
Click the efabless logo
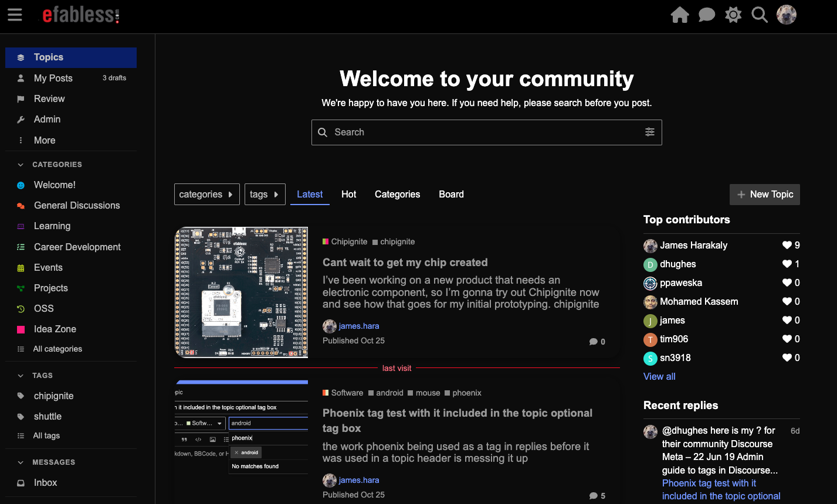(x=80, y=15)
